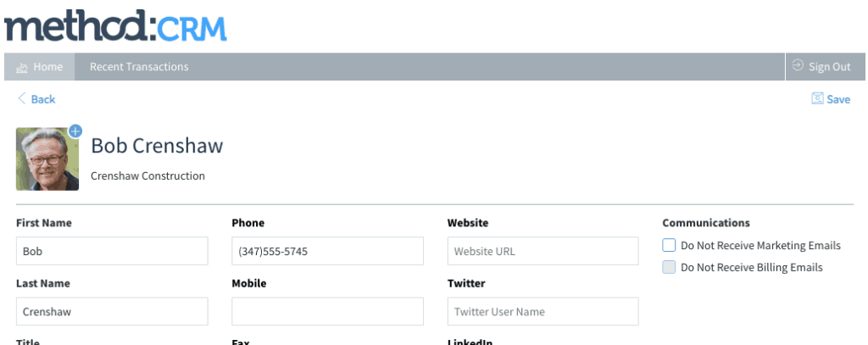Click the Save disk icon

click(x=817, y=98)
